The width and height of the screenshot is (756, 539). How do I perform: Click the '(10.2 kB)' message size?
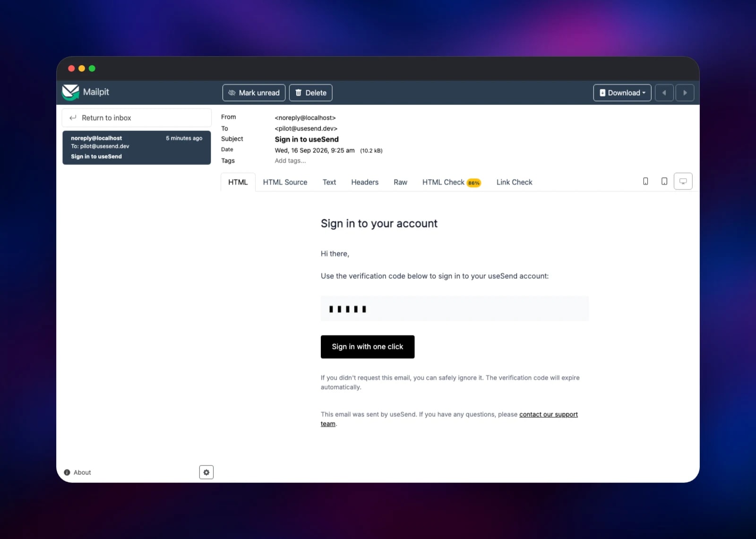pyautogui.click(x=371, y=151)
